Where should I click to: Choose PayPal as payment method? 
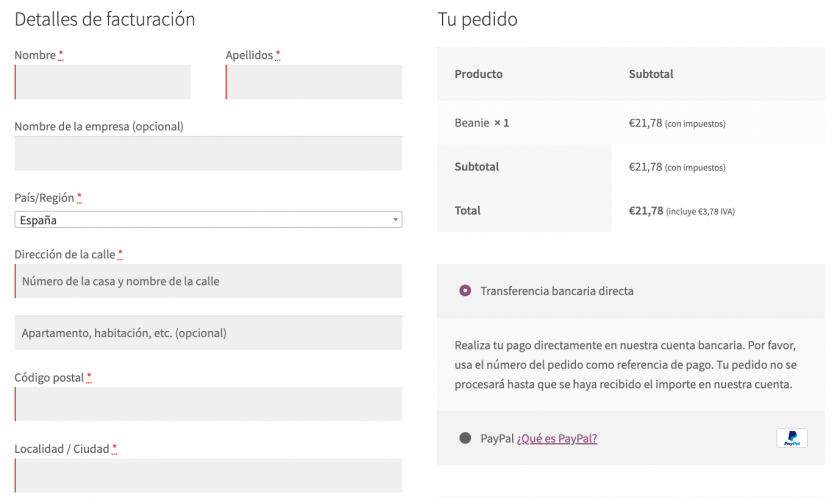(465, 438)
